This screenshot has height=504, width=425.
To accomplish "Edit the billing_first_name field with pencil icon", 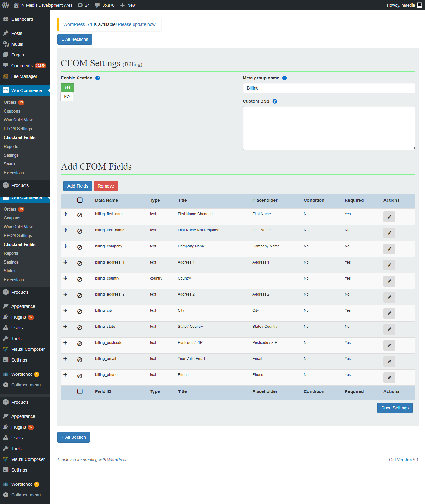I will [389, 217].
